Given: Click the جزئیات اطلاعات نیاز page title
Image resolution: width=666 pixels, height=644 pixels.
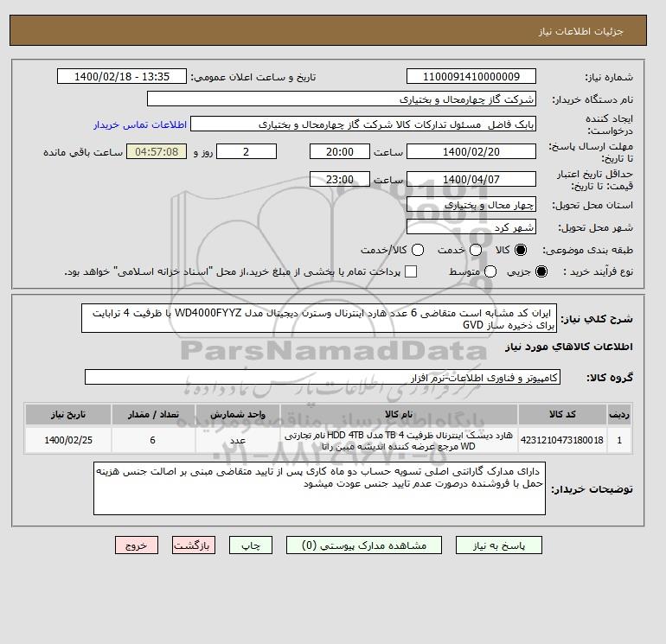Looking at the screenshot, I should coord(581,31).
